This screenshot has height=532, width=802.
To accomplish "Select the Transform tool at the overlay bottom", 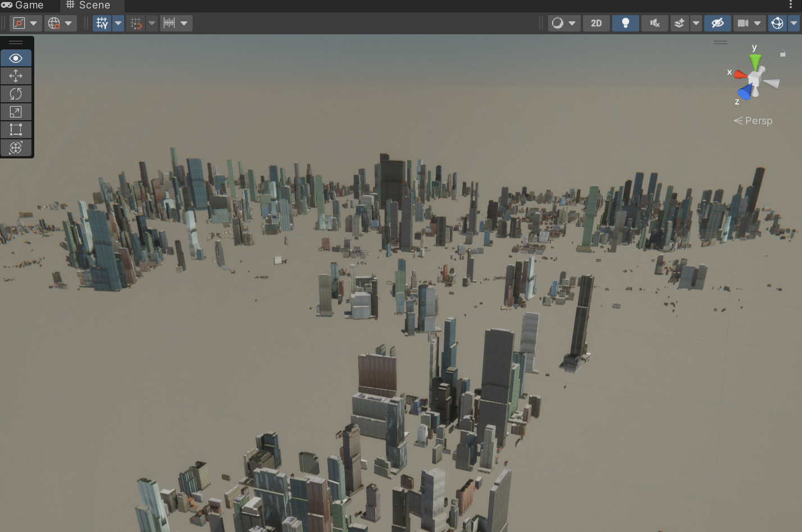I will (16, 148).
